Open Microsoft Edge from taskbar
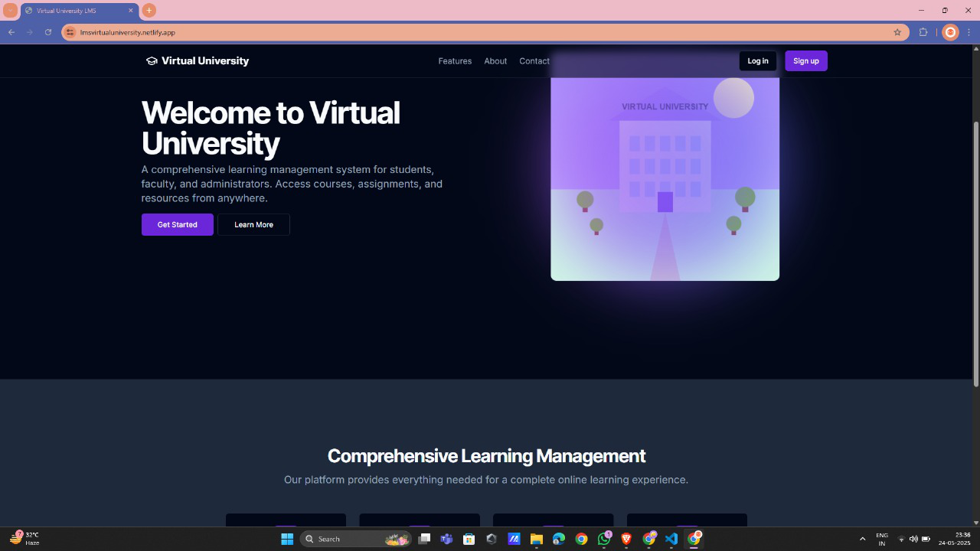The image size is (980, 551). click(x=559, y=539)
